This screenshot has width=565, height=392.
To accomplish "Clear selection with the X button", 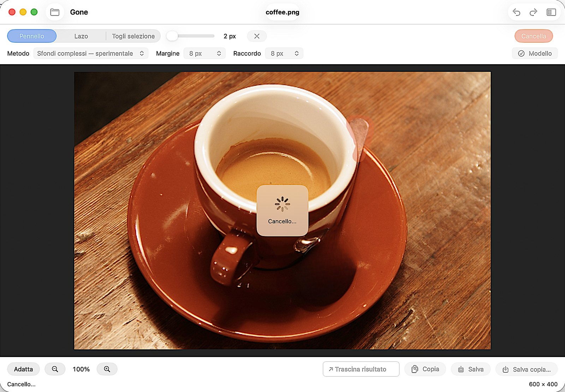I will 257,36.
